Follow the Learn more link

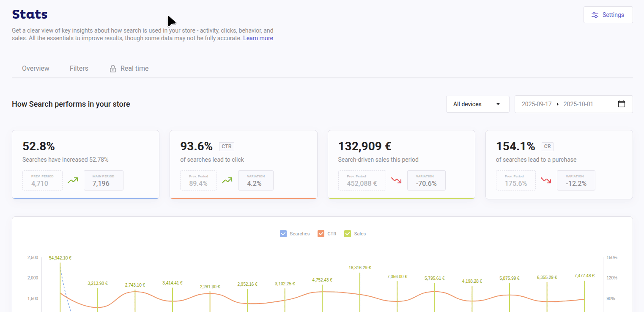coord(258,38)
